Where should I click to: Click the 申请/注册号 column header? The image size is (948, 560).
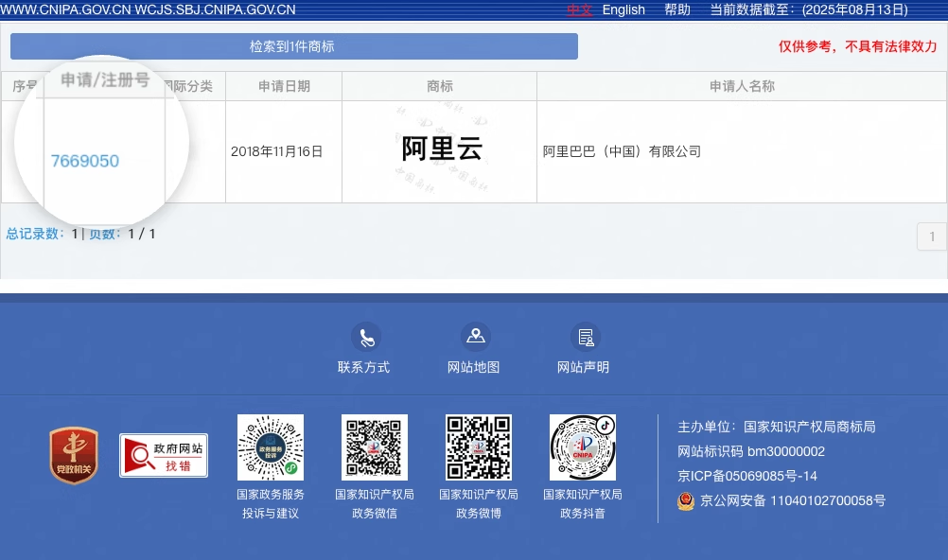pos(105,79)
